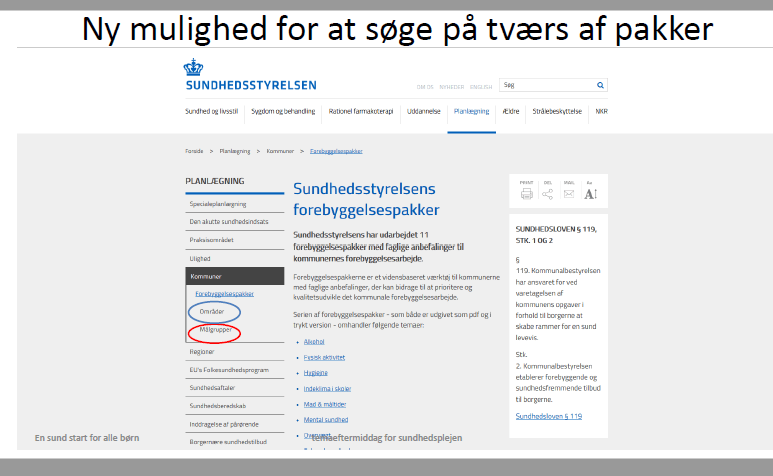Image resolution: width=773 pixels, height=476 pixels.
Task: Click Forebyggelsespakker breadcrumb link
Action: click(336, 151)
